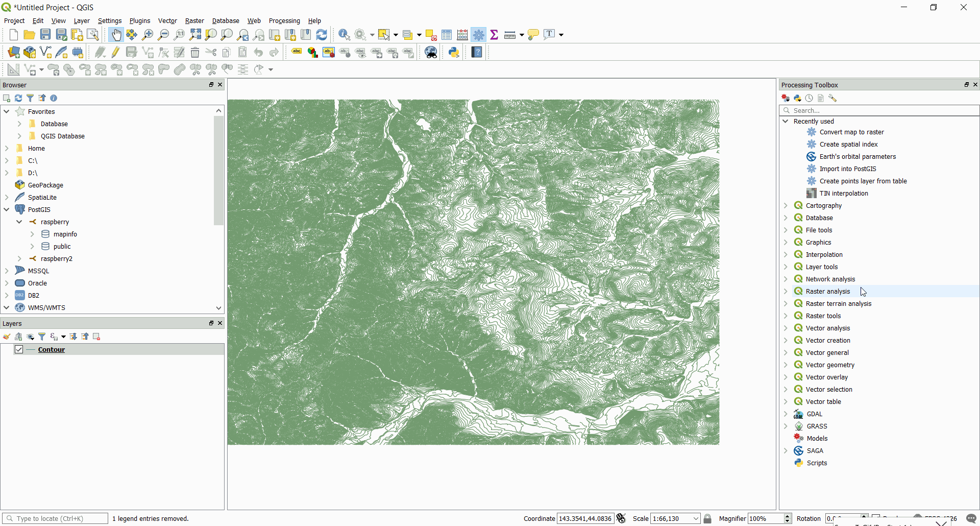Open the Vector menu

click(167, 21)
